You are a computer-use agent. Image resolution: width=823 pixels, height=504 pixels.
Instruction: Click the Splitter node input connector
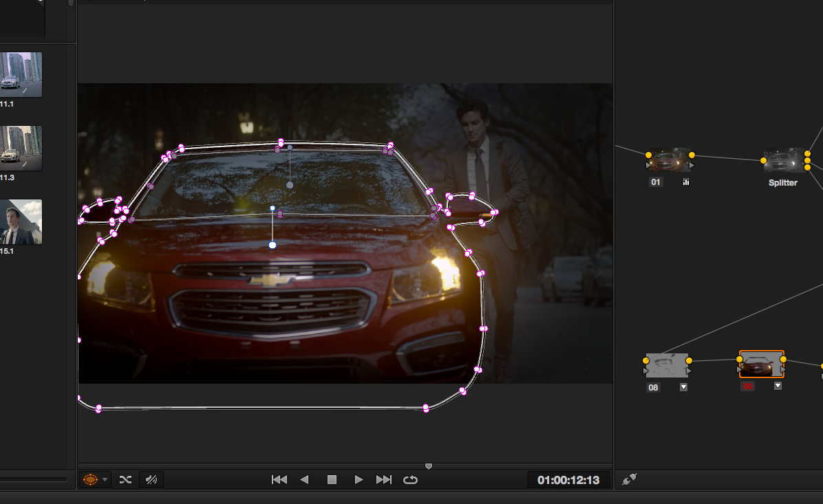click(x=764, y=160)
